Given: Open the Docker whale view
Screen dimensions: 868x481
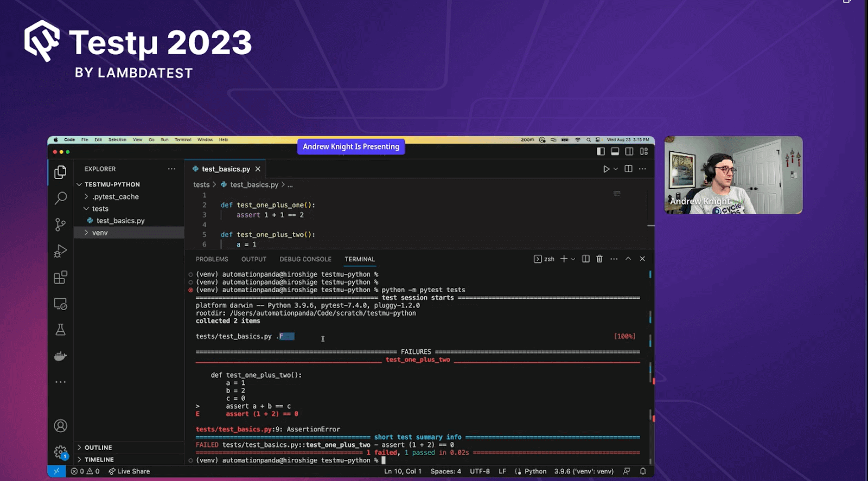Looking at the screenshot, I should click(x=60, y=356).
